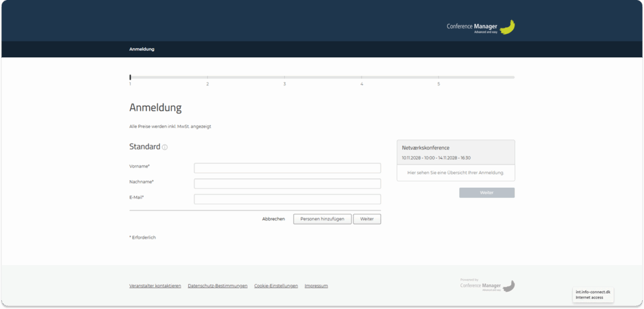Screen dimensions: 644x309
Task: Click the info icon beside Standard
Action: [x=165, y=148]
